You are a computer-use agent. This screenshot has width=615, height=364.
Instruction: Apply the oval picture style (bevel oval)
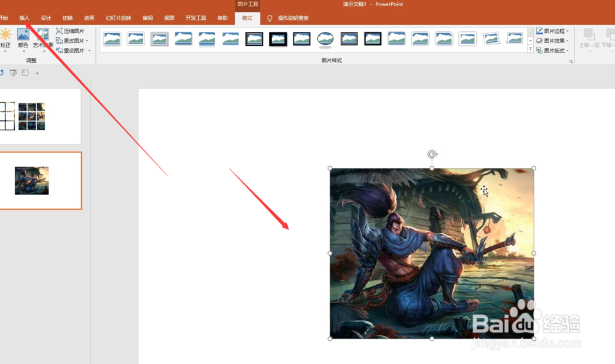(x=325, y=39)
